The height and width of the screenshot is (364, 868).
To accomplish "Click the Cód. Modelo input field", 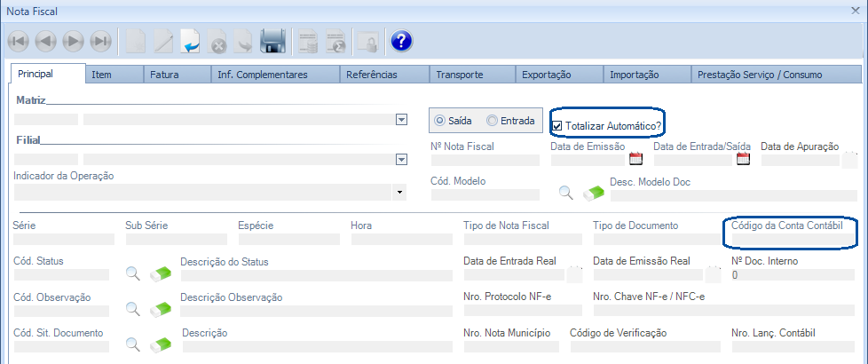I will point(485,194).
